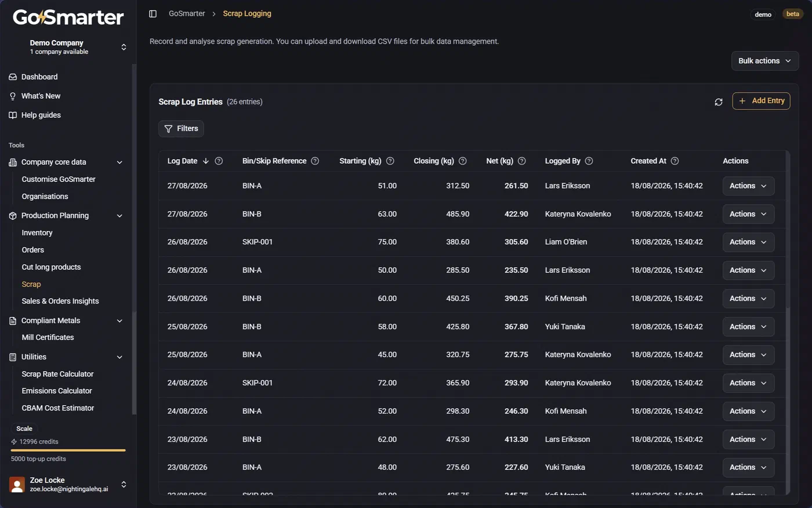Open Actions menu for 27/08/2026 BIN-A row
Viewport: 812px width, 508px height.
pyautogui.click(x=748, y=186)
